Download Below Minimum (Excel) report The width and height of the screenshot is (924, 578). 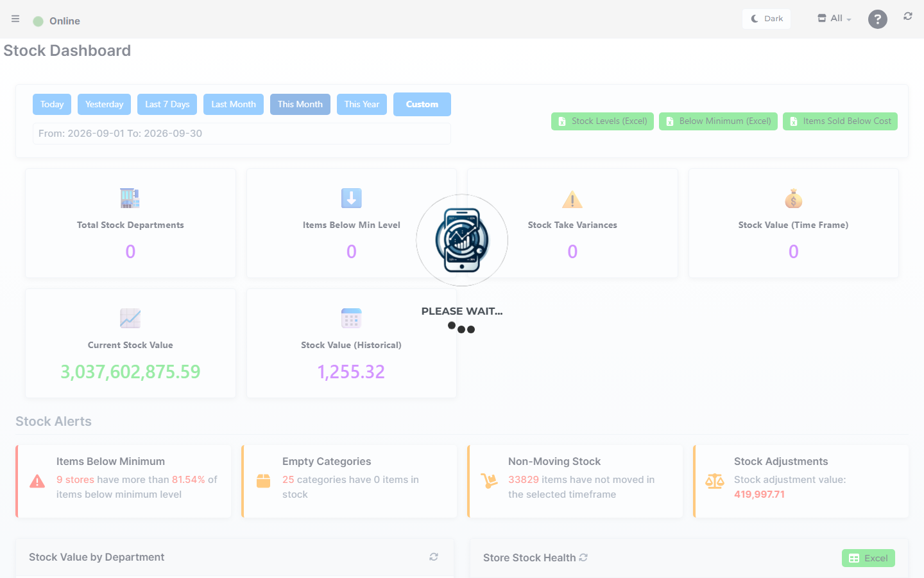718,121
